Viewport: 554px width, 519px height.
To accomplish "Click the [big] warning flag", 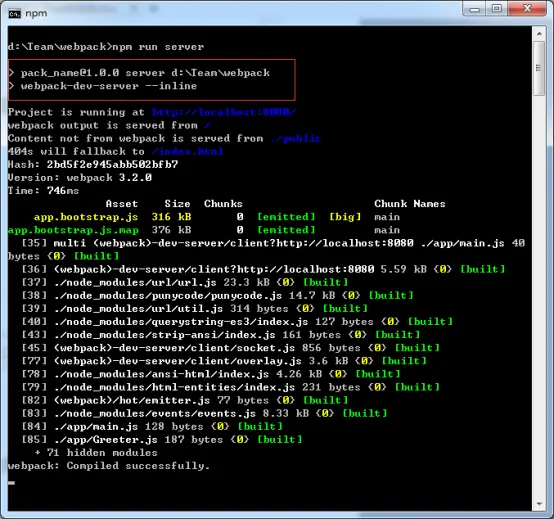I will [345, 217].
